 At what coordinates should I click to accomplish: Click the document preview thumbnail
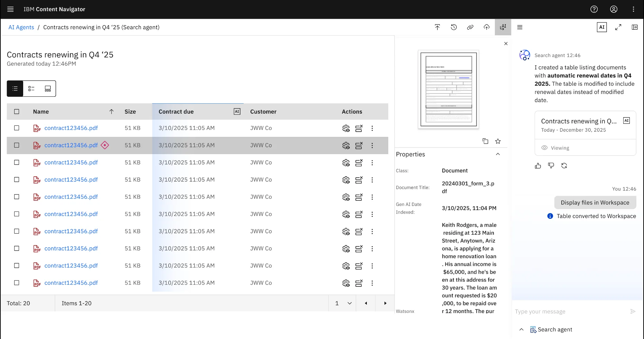point(448,90)
